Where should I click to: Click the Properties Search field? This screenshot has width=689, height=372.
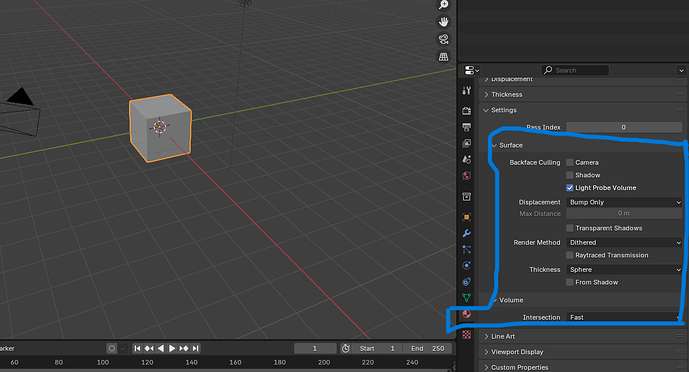click(575, 70)
